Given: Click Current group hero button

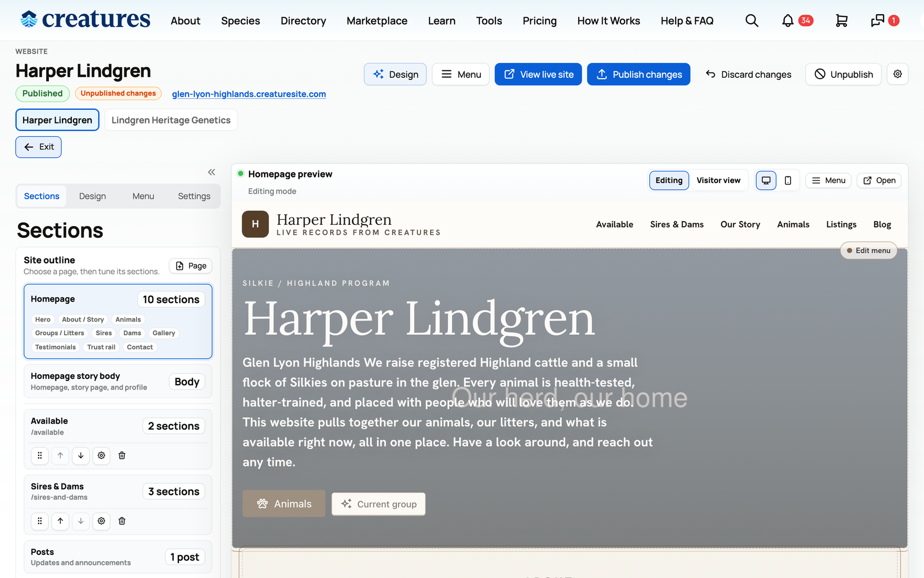Looking at the screenshot, I should [x=379, y=504].
